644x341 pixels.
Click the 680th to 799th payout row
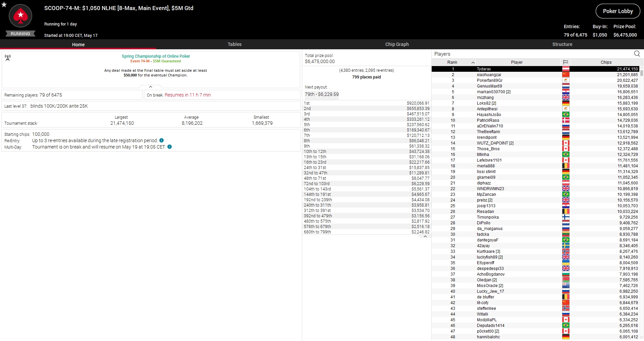(x=367, y=232)
